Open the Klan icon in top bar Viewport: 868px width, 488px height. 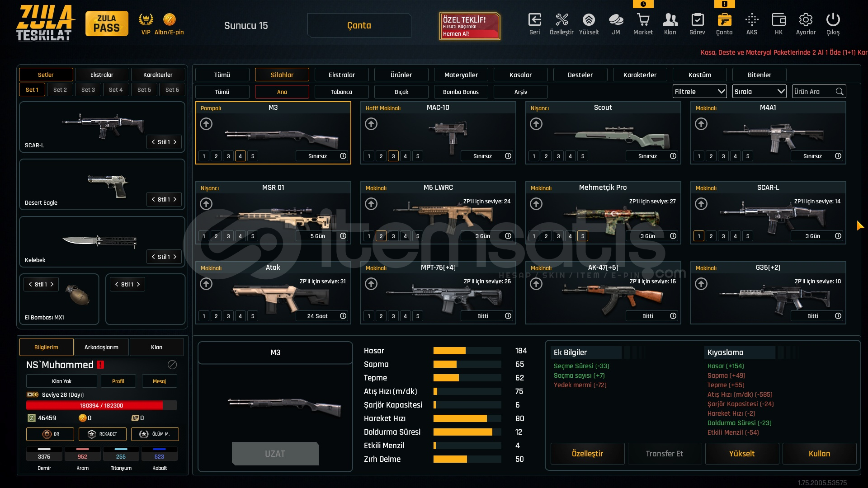point(670,20)
